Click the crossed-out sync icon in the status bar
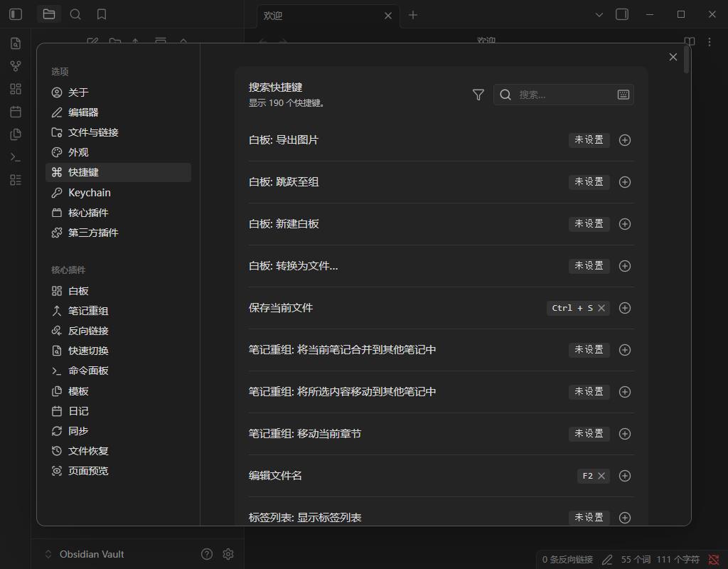This screenshot has height=569, width=728. [x=714, y=559]
